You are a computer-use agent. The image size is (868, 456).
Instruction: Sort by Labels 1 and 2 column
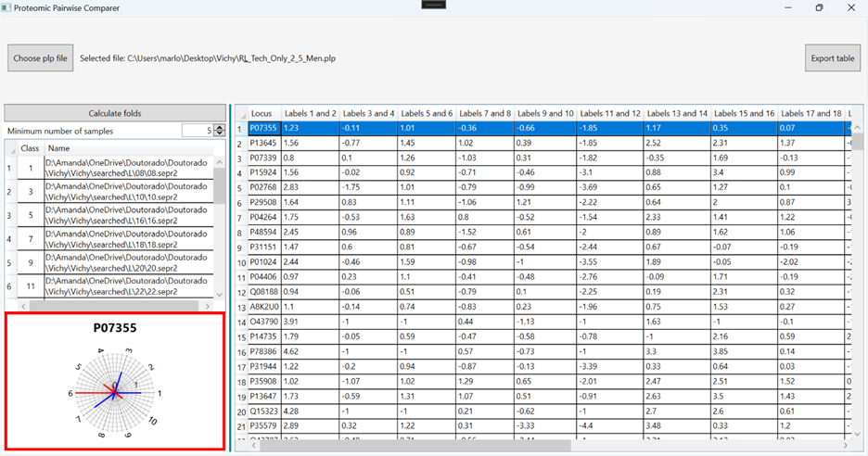click(311, 113)
